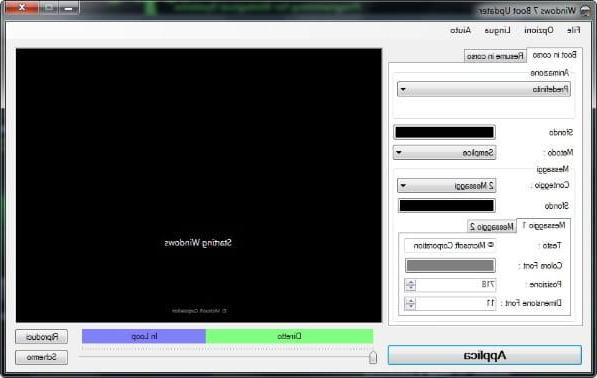Decrease Dimensione Font with down arrow
The image size is (597, 378).
410,306
